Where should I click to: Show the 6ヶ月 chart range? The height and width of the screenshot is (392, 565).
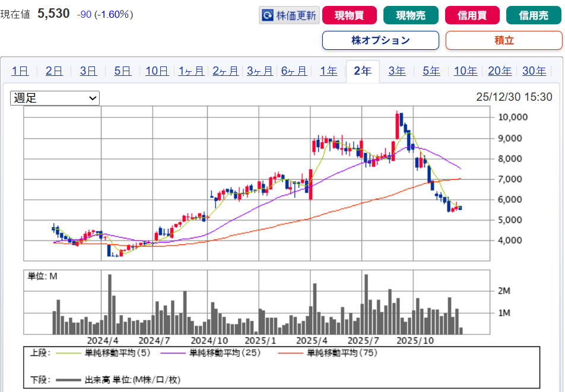pyautogui.click(x=294, y=71)
